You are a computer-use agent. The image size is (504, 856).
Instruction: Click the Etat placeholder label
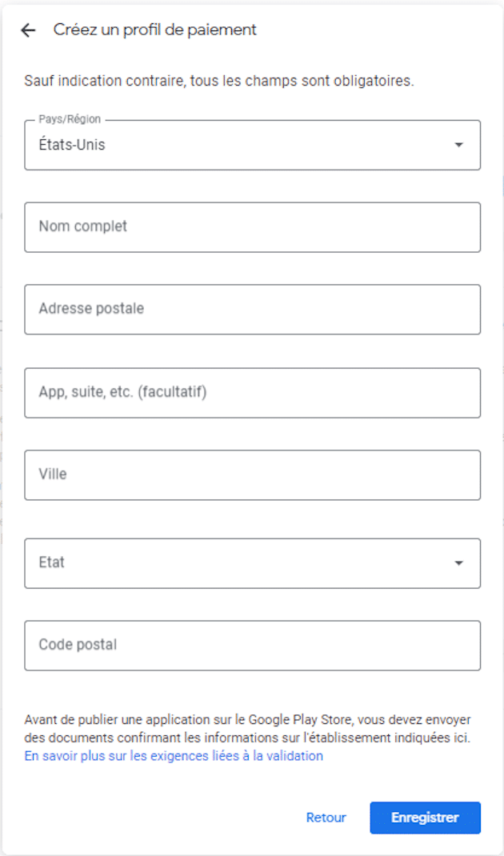51,563
